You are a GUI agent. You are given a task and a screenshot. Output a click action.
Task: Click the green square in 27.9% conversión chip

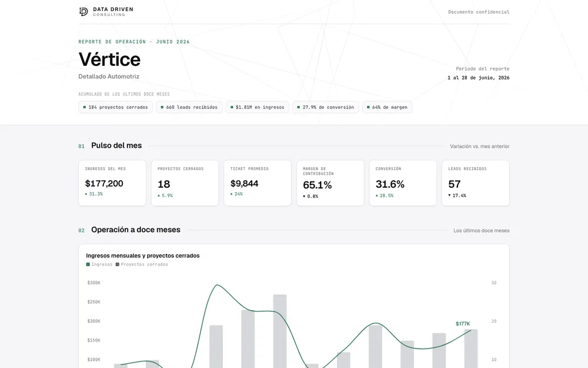pos(299,107)
